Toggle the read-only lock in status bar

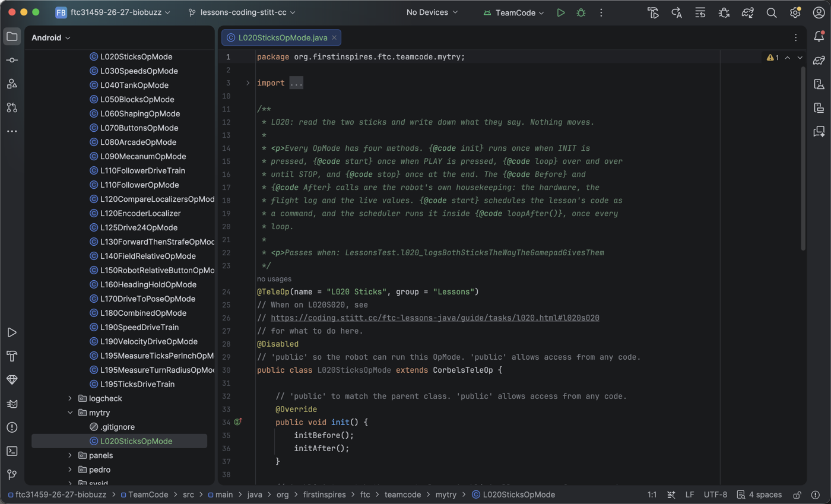tap(798, 495)
